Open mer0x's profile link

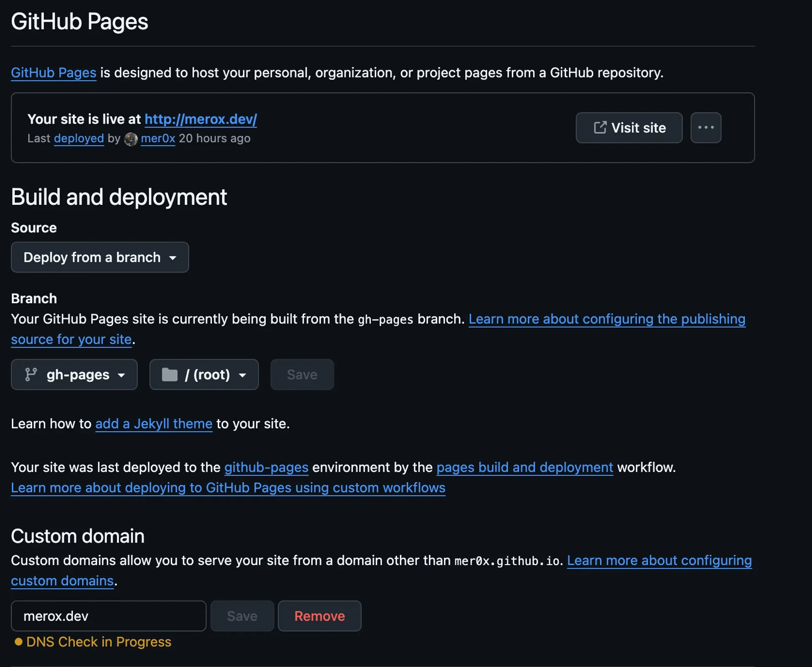(x=157, y=138)
